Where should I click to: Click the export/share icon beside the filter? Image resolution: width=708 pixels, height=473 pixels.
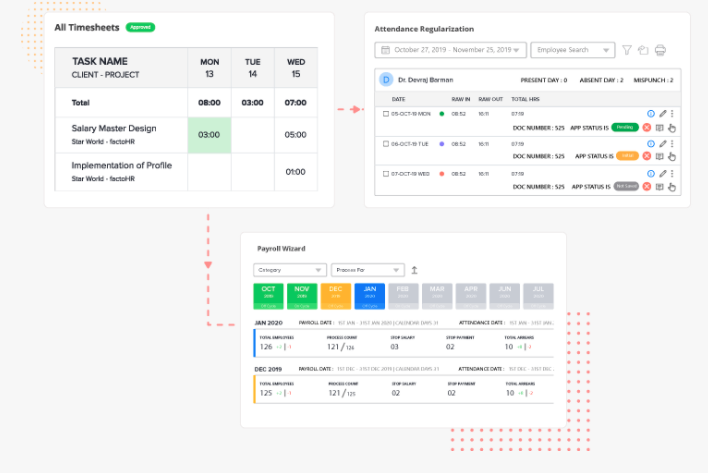[643, 50]
